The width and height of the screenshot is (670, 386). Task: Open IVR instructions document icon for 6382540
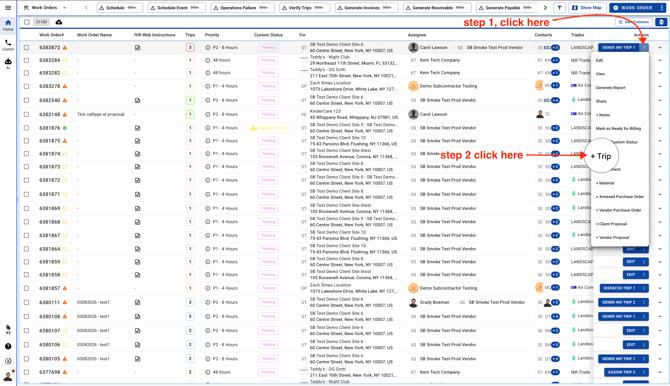(x=137, y=100)
